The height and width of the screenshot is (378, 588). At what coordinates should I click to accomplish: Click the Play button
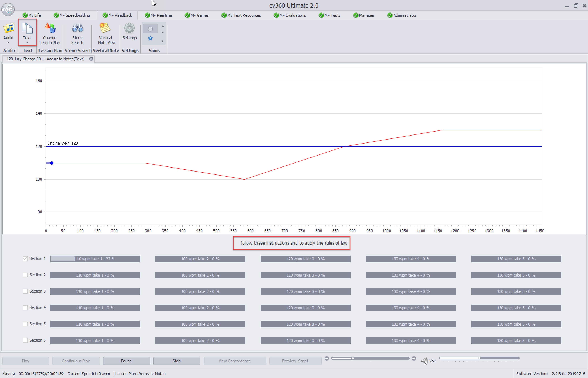pos(25,361)
